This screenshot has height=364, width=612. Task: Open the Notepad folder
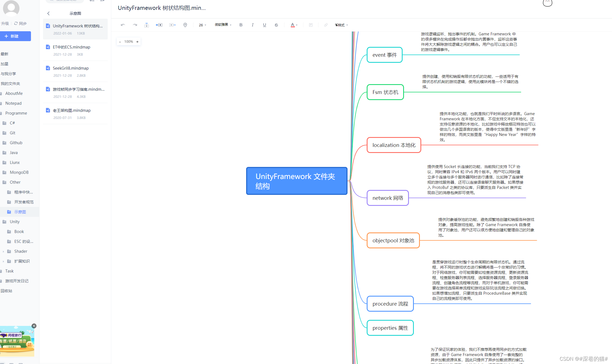coord(13,103)
